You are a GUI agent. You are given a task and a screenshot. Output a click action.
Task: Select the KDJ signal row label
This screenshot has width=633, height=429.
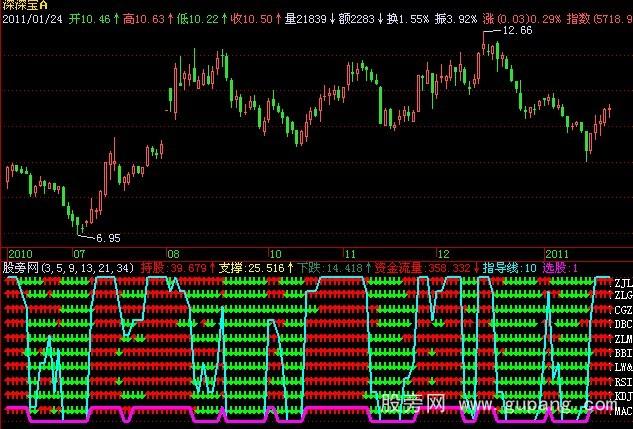(x=622, y=396)
